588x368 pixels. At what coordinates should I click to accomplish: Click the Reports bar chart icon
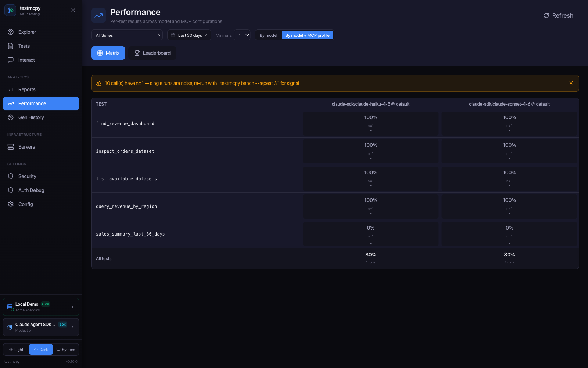coord(11,89)
